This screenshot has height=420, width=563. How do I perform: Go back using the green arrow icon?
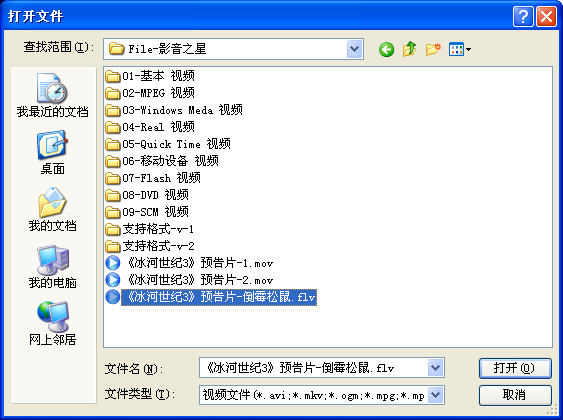(x=386, y=49)
